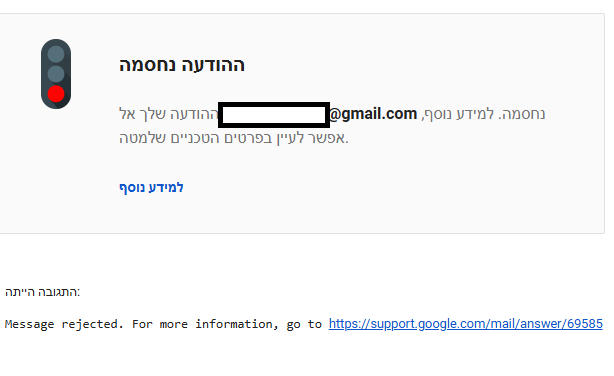Click the word בפרטים in the notice
614x376 pixels.
click(248, 138)
